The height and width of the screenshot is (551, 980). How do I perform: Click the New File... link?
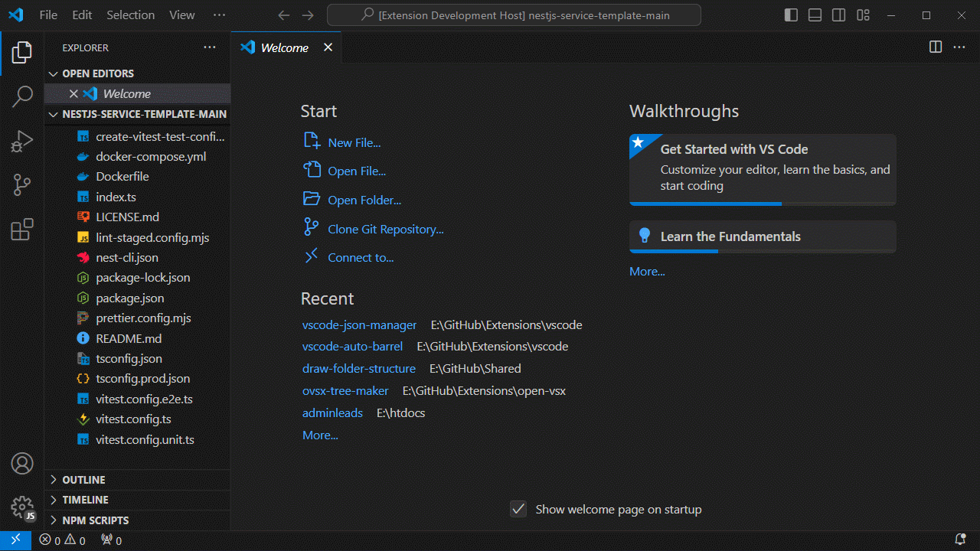[x=354, y=142]
